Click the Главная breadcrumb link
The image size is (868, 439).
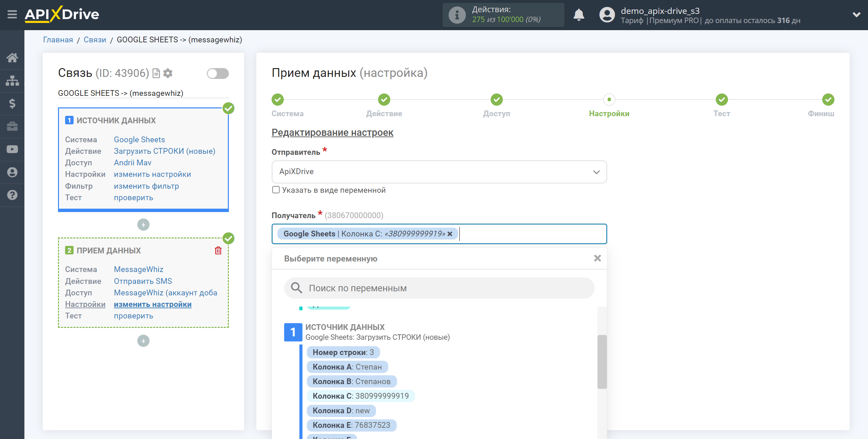pos(58,40)
